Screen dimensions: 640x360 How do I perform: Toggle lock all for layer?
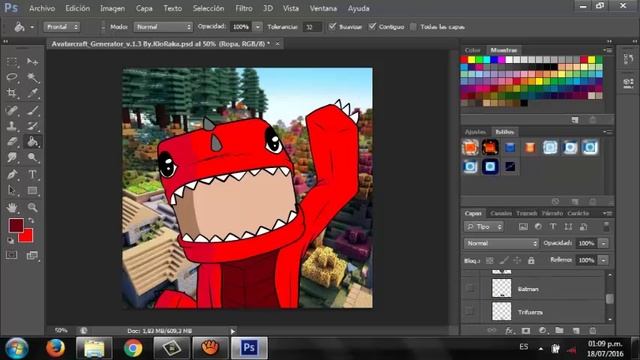pyautogui.click(x=531, y=260)
